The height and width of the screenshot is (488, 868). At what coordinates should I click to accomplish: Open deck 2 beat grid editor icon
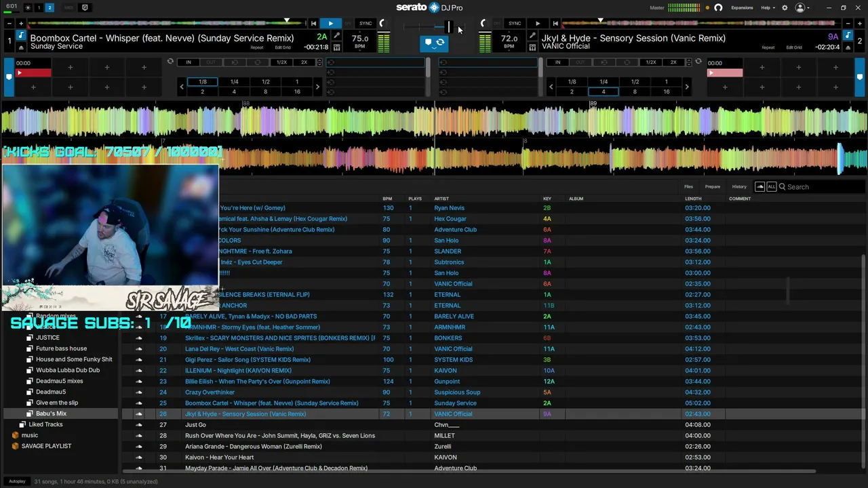click(532, 47)
